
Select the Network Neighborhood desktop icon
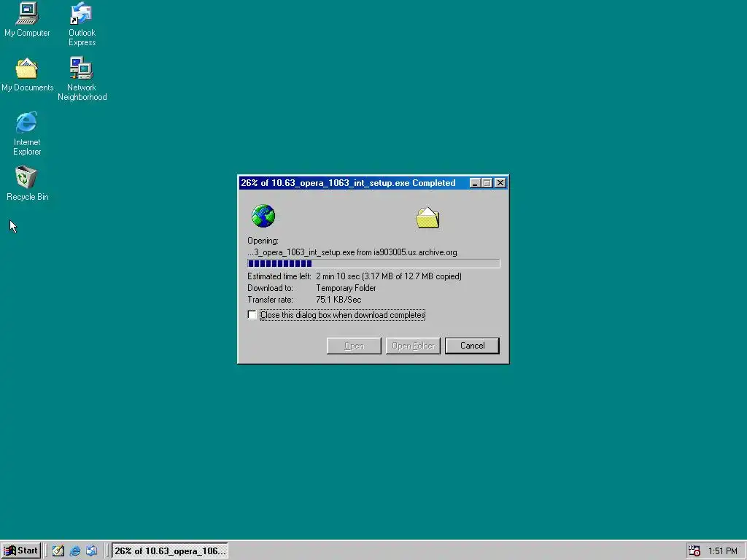82,79
